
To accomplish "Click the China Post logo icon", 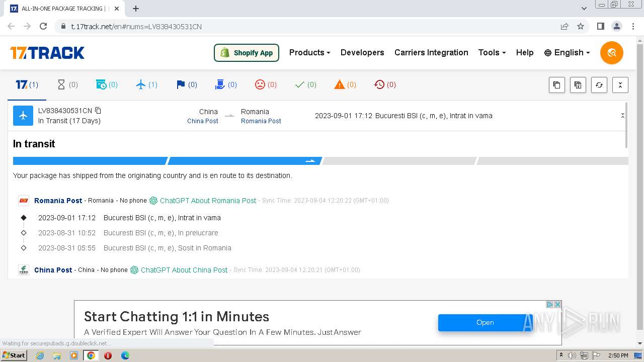I will pos(24,270).
